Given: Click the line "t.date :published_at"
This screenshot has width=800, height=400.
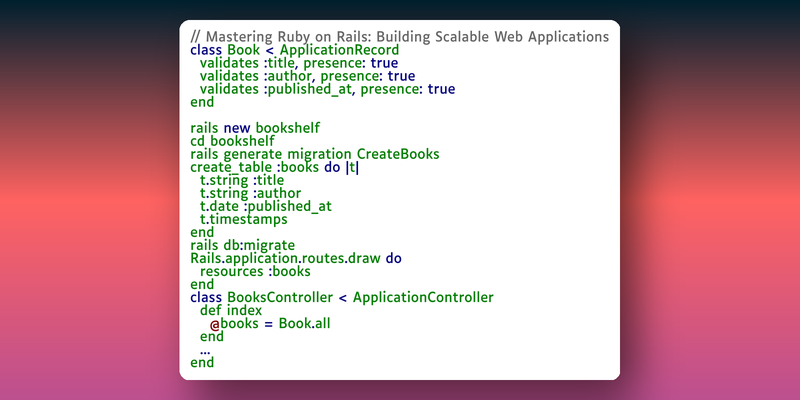Looking at the screenshot, I should pos(266,206).
